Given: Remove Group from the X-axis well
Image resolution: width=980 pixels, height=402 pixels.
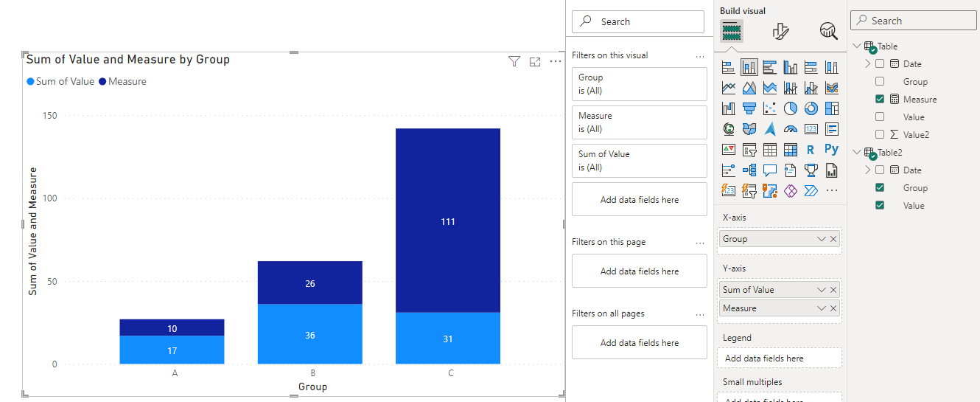Looking at the screenshot, I should coord(833,239).
